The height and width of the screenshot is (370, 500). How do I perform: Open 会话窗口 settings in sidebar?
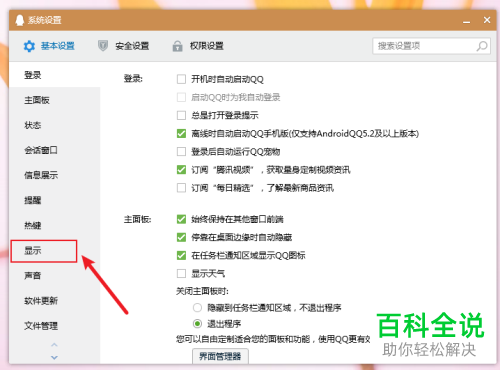pyautogui.click(x=54, y=150)
